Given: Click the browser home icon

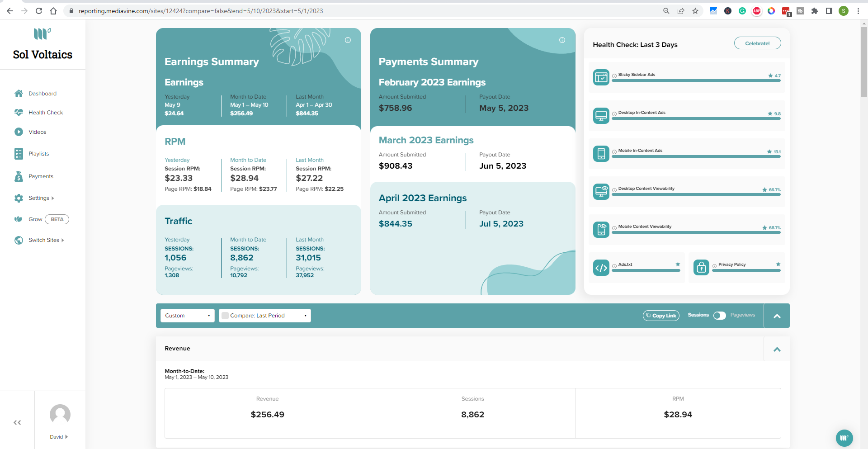Looking at the screenshot, I should point(53,11).
